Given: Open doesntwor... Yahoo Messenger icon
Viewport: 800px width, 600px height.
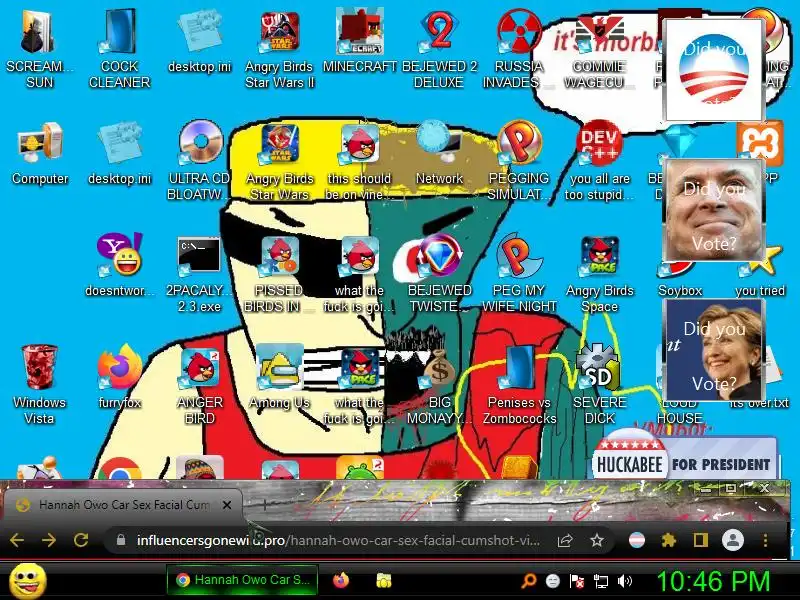Looking at the screenshot, I should pos(119,265).
